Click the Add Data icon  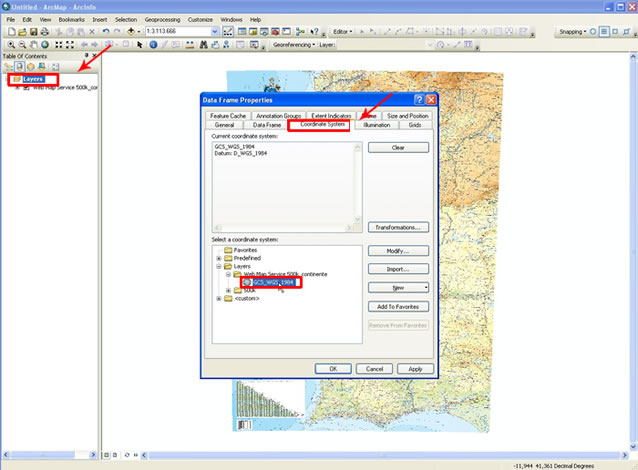coord(131,31)
